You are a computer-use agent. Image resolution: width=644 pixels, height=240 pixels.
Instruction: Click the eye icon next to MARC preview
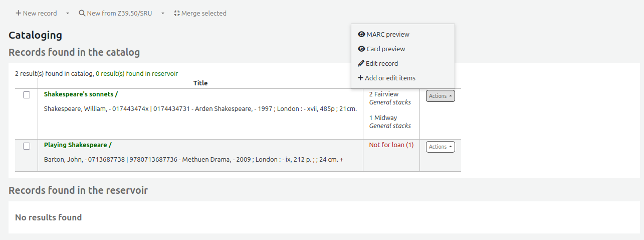pos(361,35)
